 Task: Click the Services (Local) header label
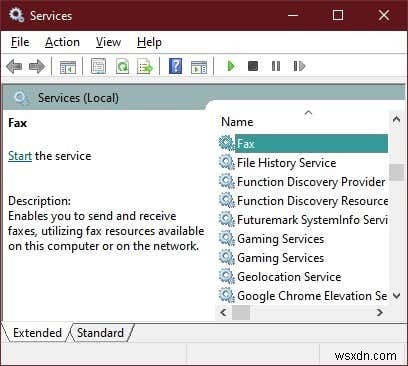tap(78, 98)
